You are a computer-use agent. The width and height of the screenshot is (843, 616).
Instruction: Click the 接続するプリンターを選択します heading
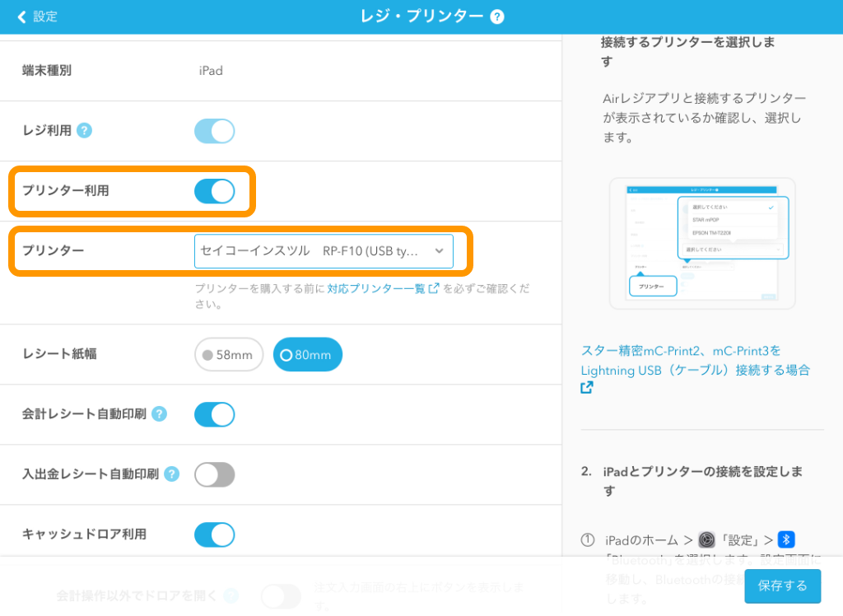(x=688, y=52)
